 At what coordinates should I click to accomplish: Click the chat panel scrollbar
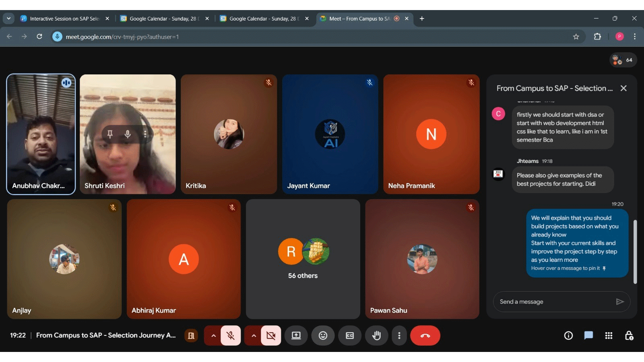pyautogui.click(x=635, y=251)
